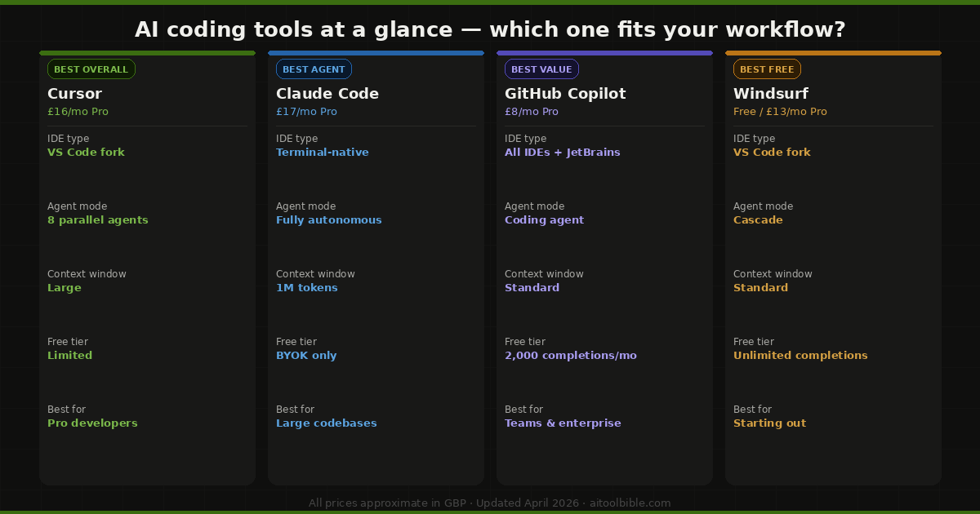The image size is (980, 514).
Task: Click the BEST VALUE badge
Action: click(x=541, y=69)
